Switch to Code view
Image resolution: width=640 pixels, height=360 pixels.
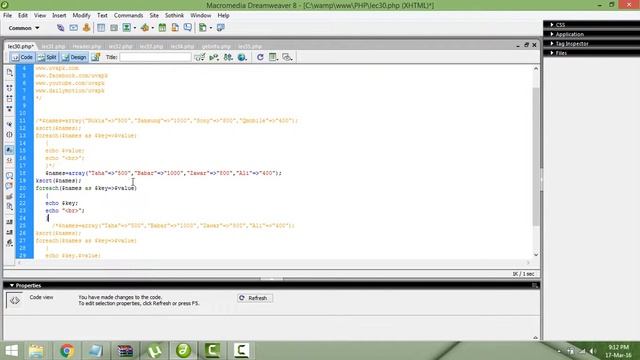coord(22,58)
